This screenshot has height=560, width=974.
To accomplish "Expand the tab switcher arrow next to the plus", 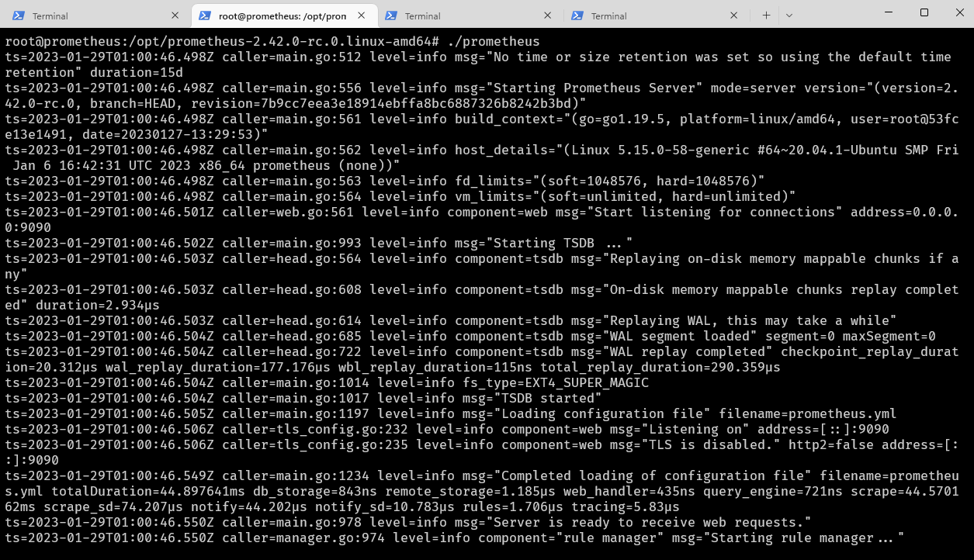I will pyautogui.click(x=789, y=15).
